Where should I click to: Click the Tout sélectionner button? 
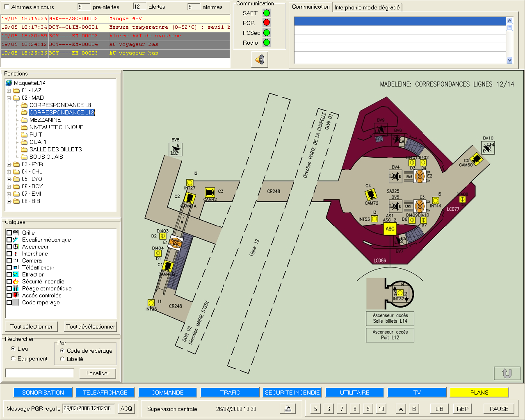click(x=32, y=326)
